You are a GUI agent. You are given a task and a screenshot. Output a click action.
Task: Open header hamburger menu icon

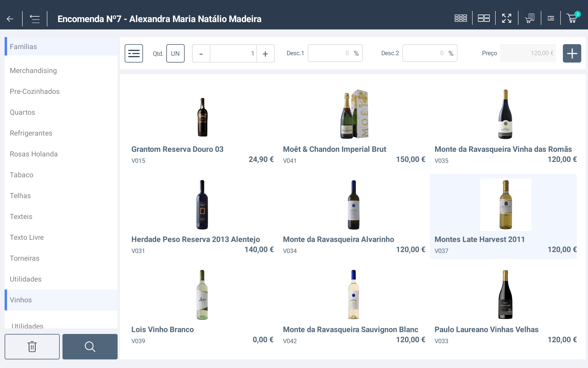(551, 18)
